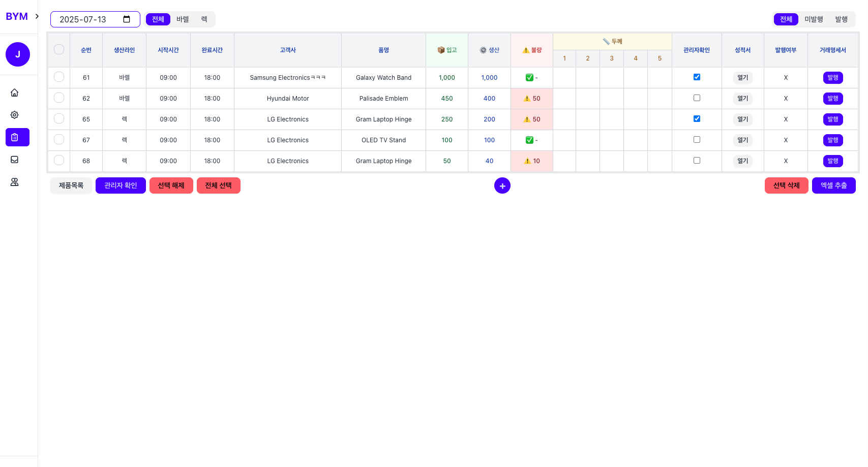Toggle the select-all checkbox in table header

[59, 49]
